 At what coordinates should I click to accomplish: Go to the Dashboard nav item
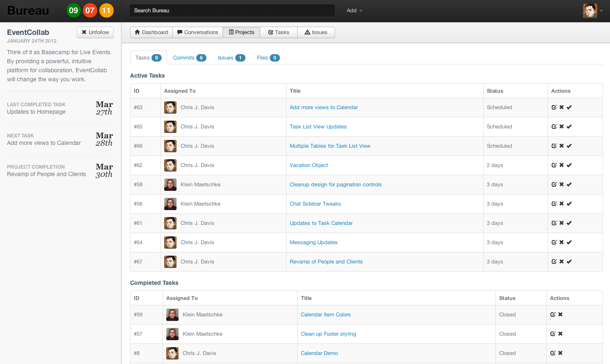point(151,32)
